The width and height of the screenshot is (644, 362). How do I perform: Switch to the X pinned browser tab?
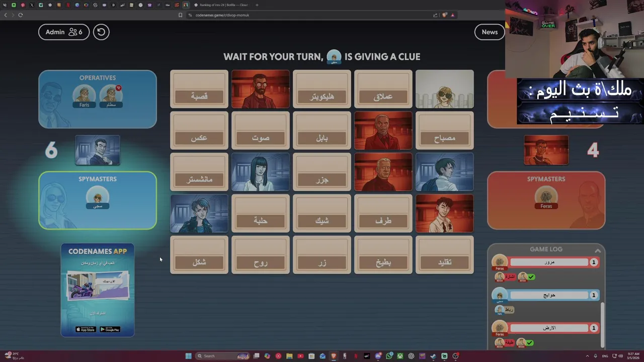click(32, 5)
